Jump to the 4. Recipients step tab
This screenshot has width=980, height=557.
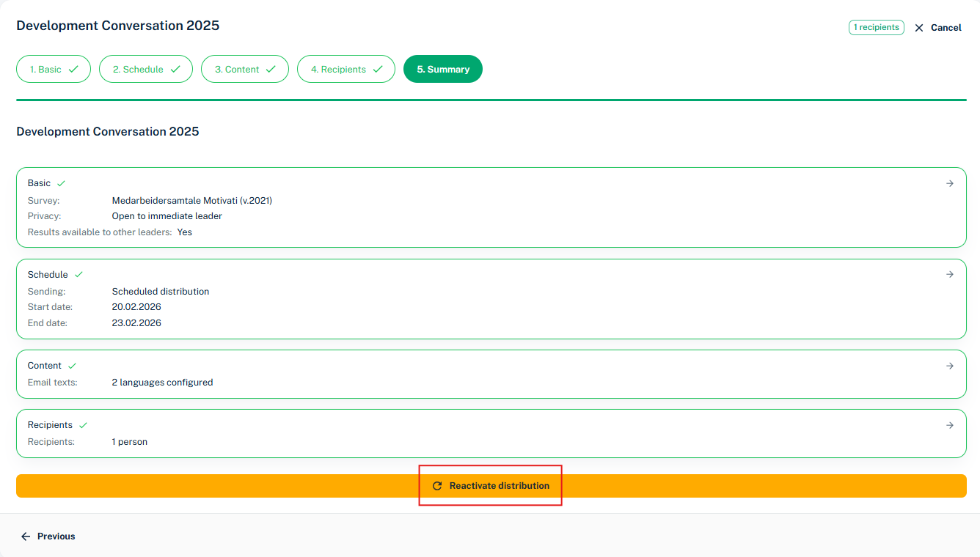[346, 70]
